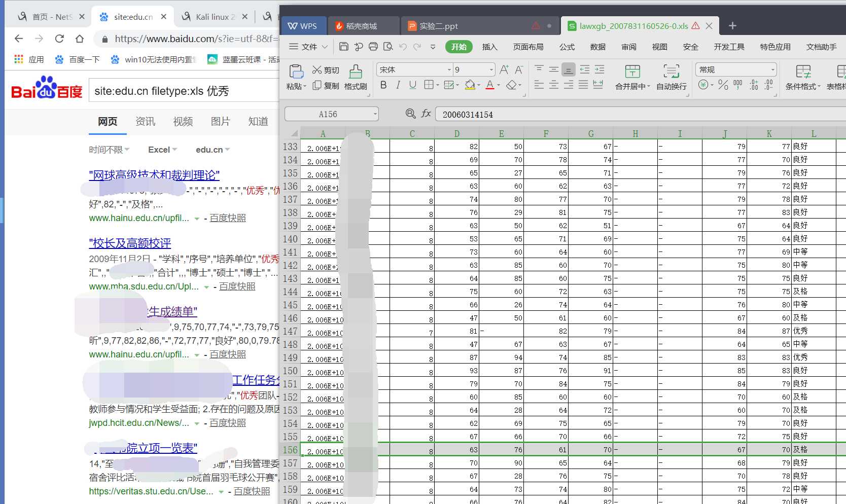
Task: Toggle center horizontal text alignment
Action: click(554, 85)
